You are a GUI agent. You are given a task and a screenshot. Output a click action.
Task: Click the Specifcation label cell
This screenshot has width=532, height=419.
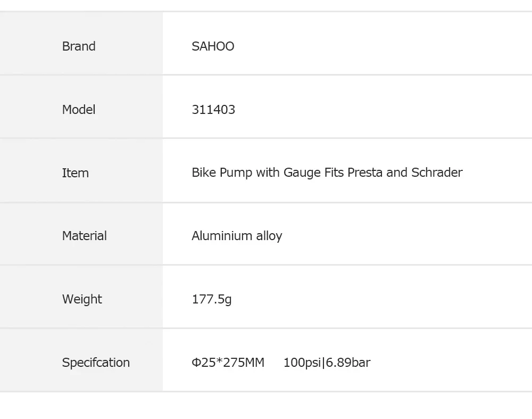click(x=81, y=360)
